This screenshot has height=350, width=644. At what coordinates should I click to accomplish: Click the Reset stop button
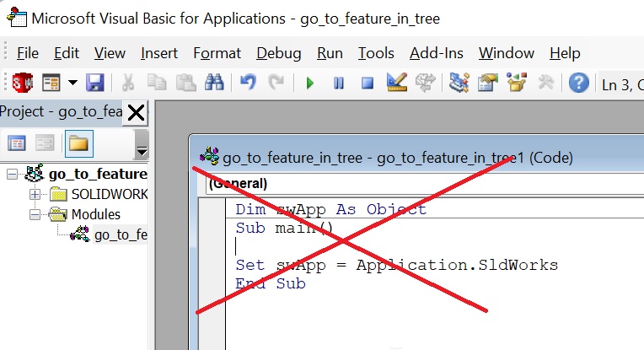tap(368, 83)
